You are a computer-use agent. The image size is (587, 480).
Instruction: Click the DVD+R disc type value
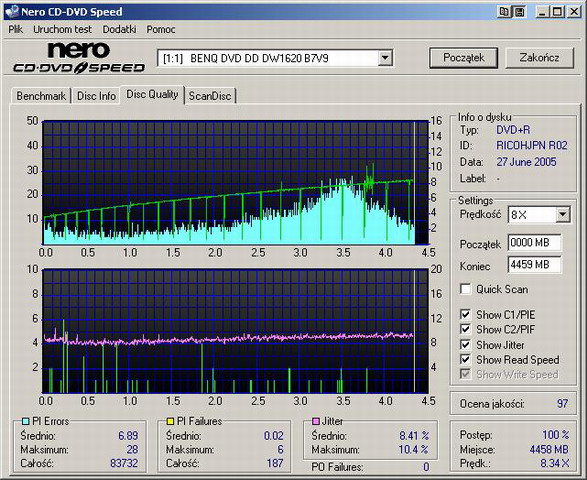coord(513,130)
